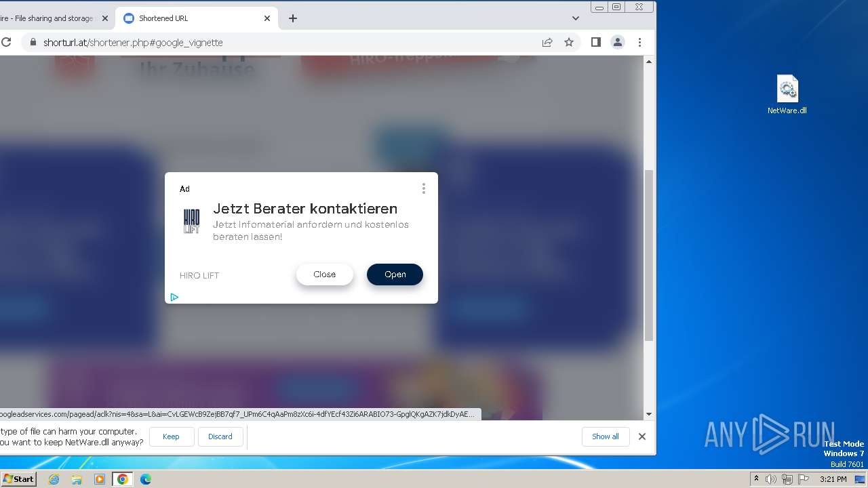
Task: Click the page scroll down arrow
Action: point(649,414)
